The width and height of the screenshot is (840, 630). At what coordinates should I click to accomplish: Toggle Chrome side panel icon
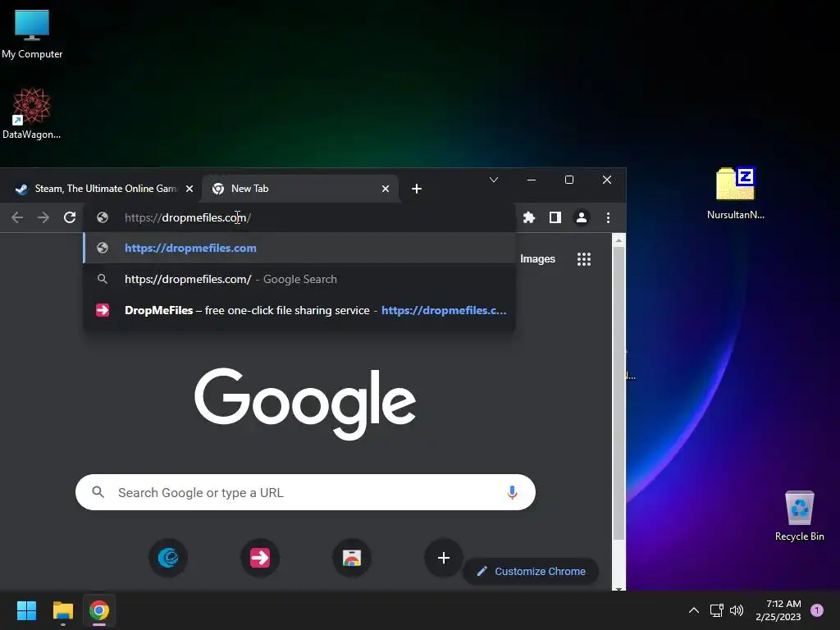click(555, 217)
